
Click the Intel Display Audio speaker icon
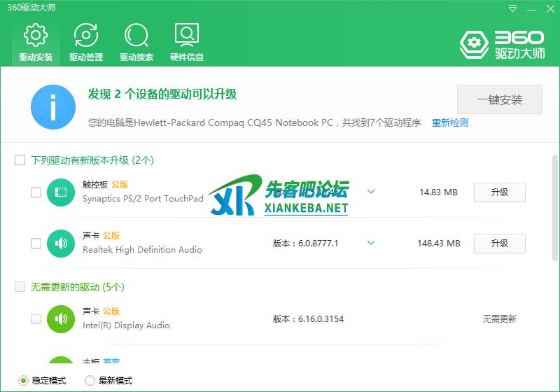pos(61,319)
